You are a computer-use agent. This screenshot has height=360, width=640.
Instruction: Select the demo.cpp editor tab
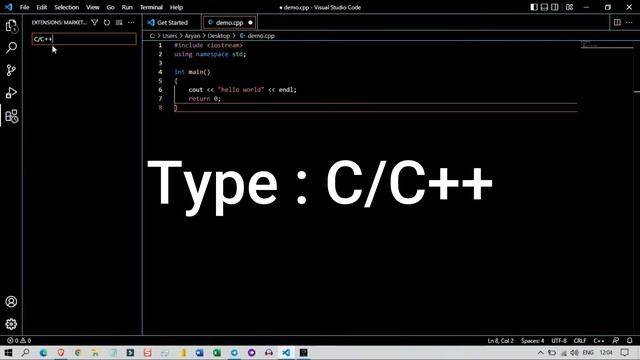[229, 22]
